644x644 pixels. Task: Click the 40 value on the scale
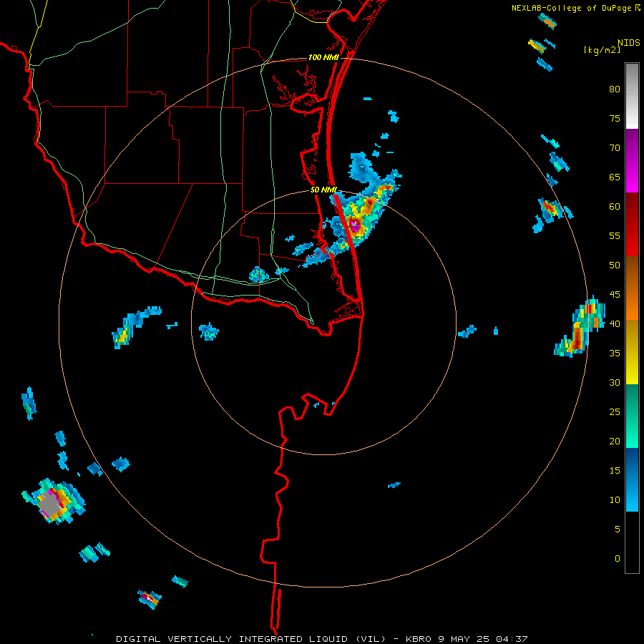[x=615, y=324]
